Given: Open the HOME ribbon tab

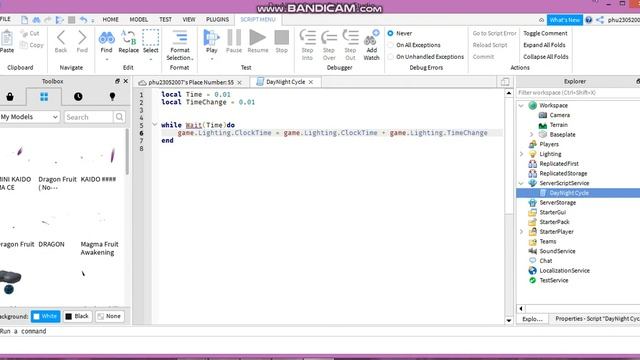Looking at the screenshot, I should click(110, 20).
